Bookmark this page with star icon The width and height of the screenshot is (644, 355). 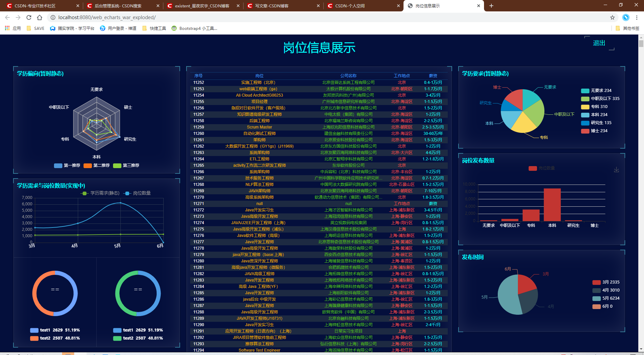612,17
